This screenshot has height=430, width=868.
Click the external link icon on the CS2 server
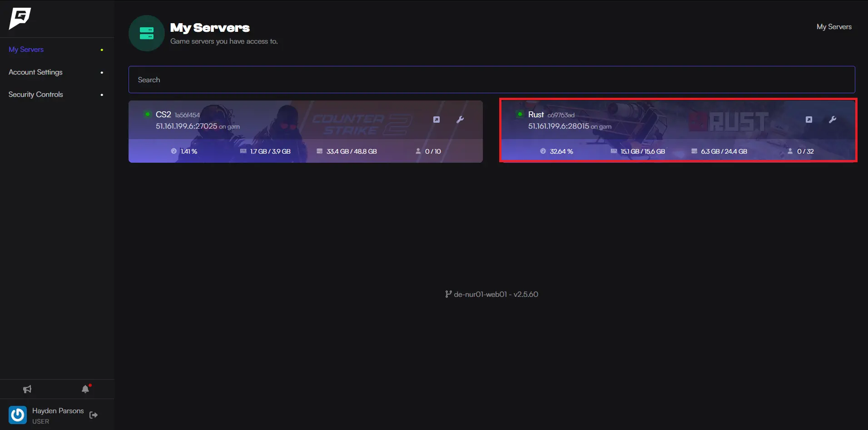[x=436, y=120]
